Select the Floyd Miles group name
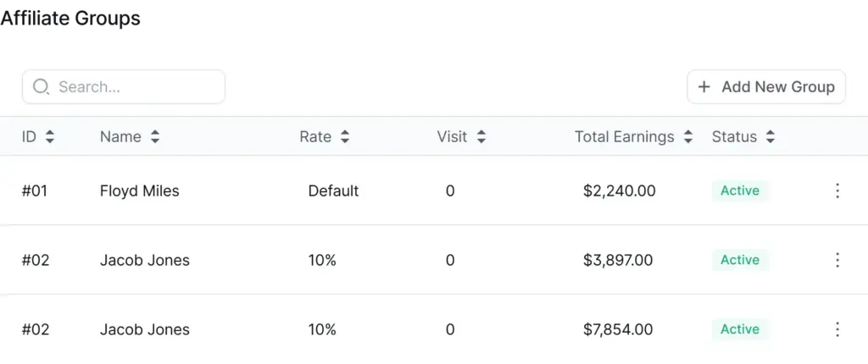This screenshot has width=868, height=364. (140, 190)
